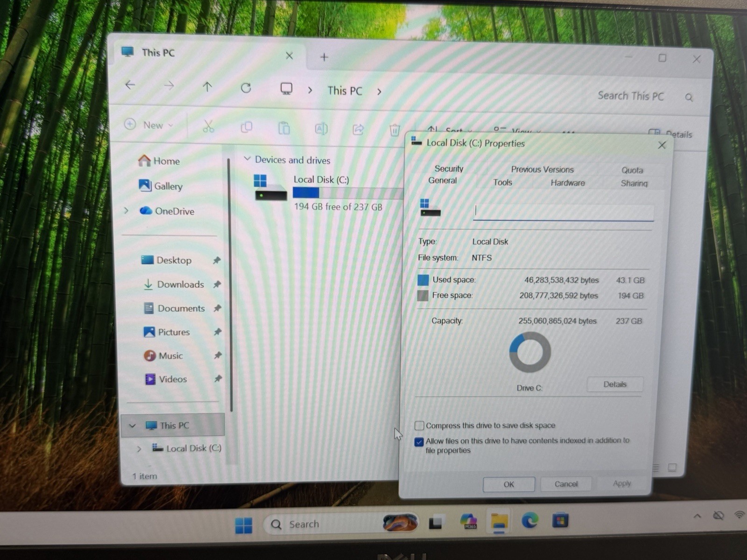Viewport: 747px width, 560px height.
Task: Open the Windows Start menu
Action: [x=244, y=525]
